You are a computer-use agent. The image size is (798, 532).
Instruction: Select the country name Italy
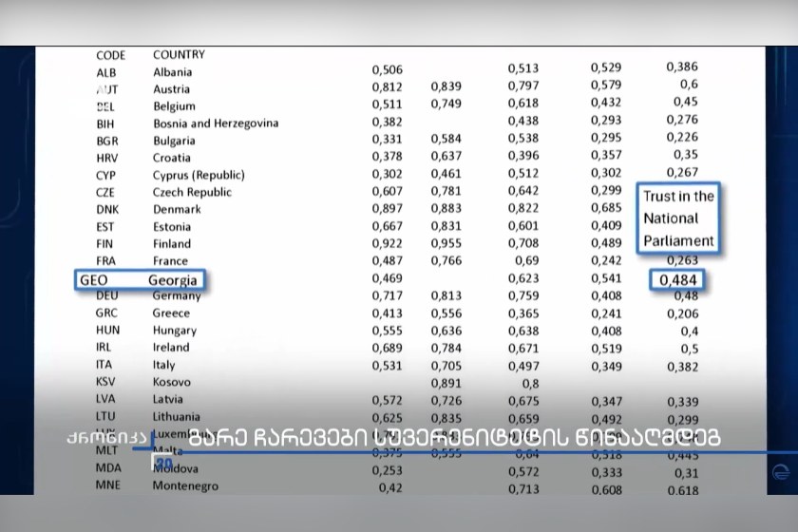(x=163, y=365)
